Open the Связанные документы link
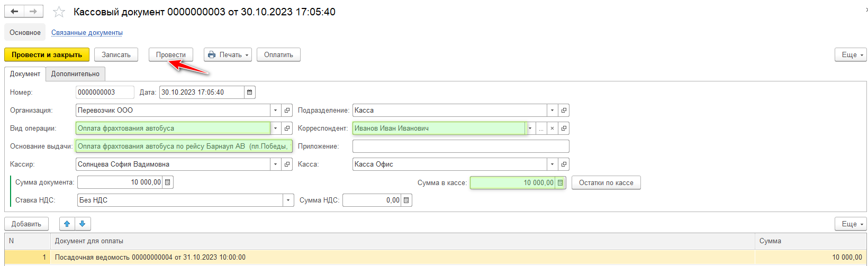Viewport: 868px width, 266px height. point(87,33)
